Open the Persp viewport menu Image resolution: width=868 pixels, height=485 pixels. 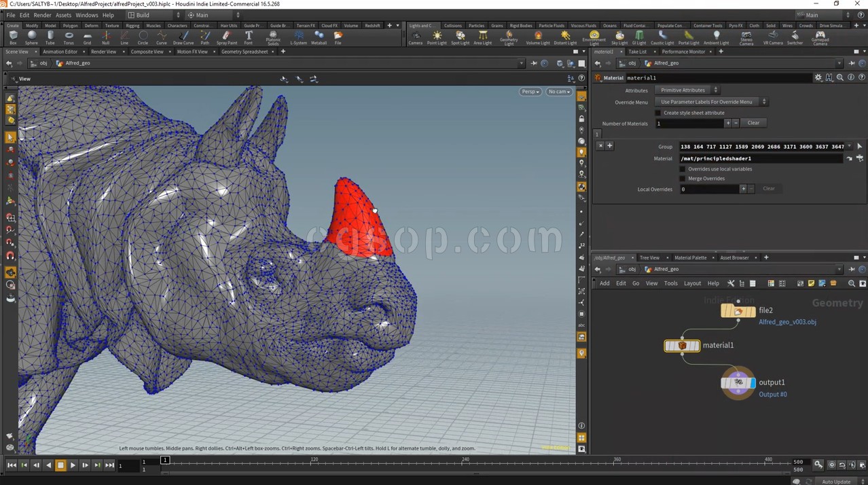530,92
